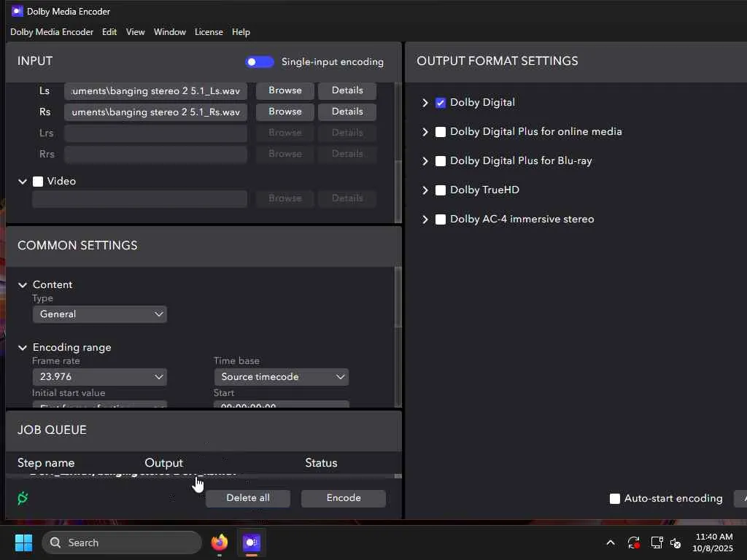Image resolution: width=747 pixels, height=560 pixels.
Task: Click the Windows taskbar Search box
Action: click(x=122, y=542)
